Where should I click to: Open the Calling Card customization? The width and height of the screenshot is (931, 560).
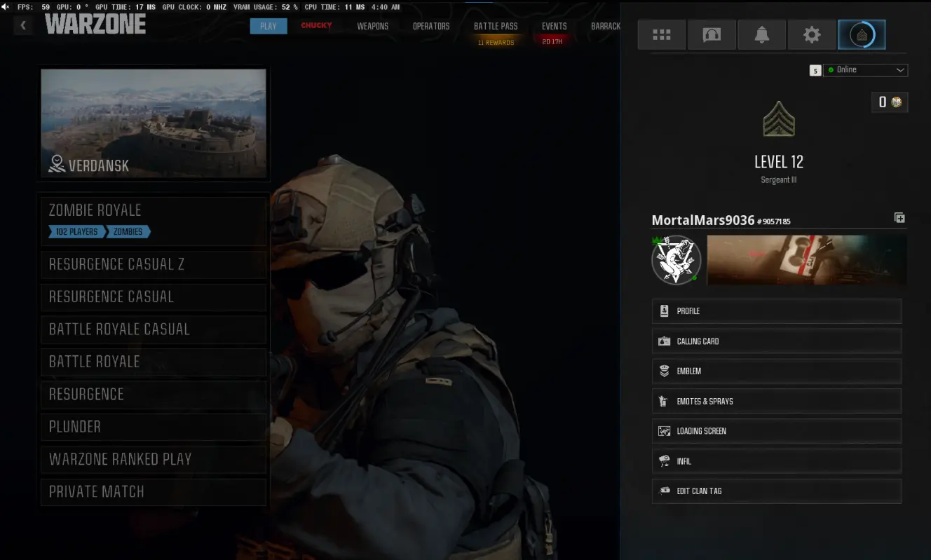(x=777, y=341)
